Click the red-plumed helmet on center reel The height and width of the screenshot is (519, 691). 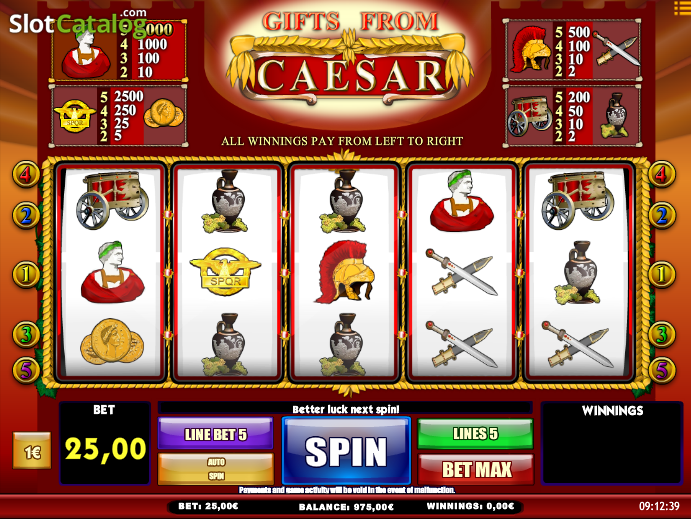tap(345, 272)
